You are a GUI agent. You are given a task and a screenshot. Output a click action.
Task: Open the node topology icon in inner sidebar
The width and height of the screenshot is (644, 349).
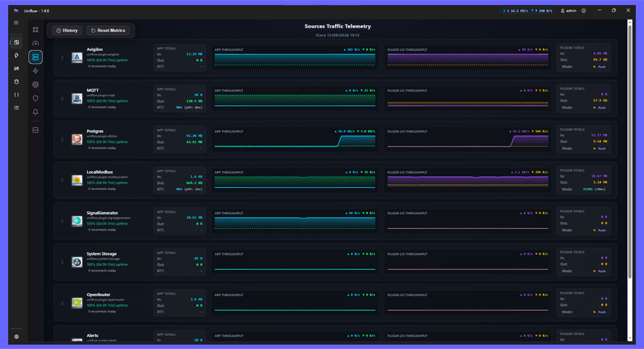[36, 30]
